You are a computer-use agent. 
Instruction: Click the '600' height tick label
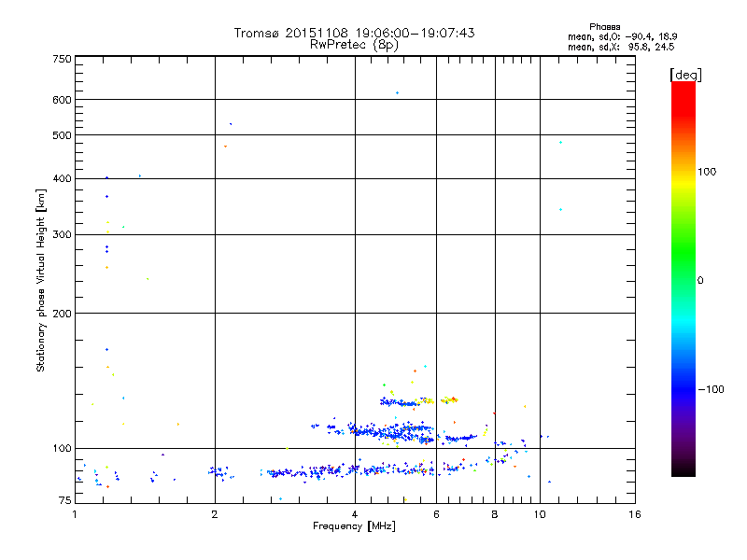(62, 100)
